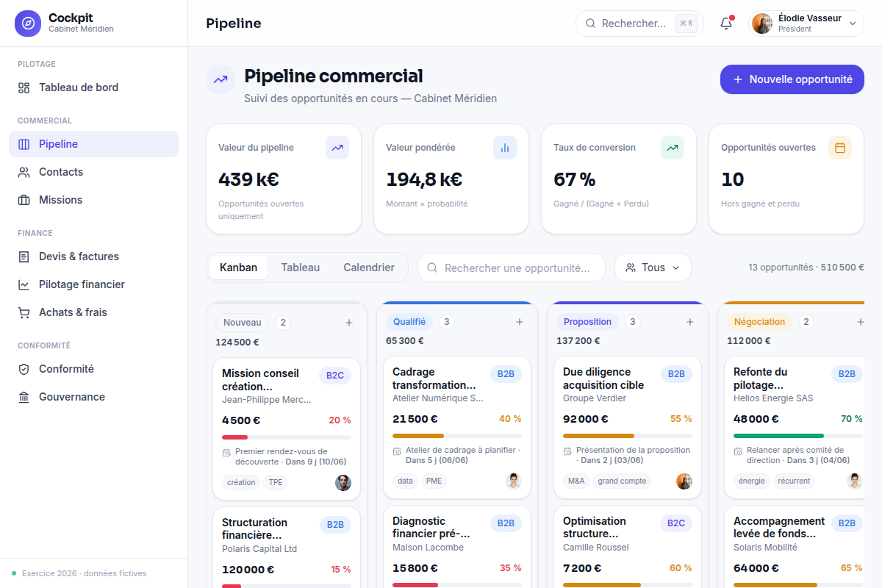The width and height of the screenshot is (882, 588).
Task: Click the 55 % progress bar on Due diligence
Action: tap(628, 436)
